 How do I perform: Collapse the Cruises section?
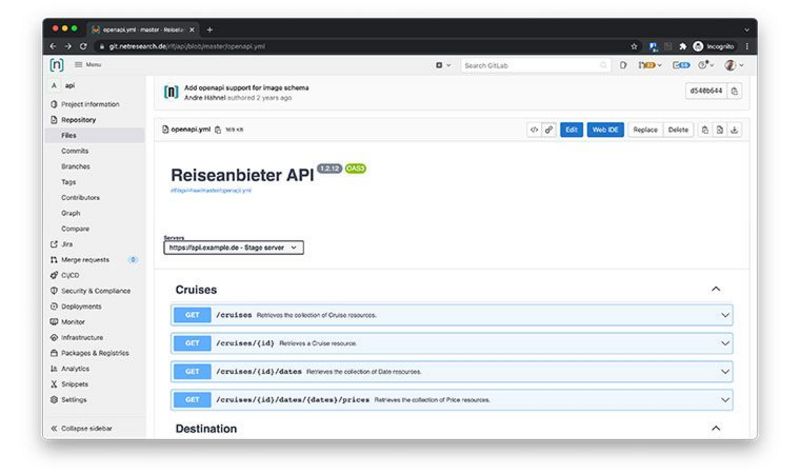tap(715, 289)
